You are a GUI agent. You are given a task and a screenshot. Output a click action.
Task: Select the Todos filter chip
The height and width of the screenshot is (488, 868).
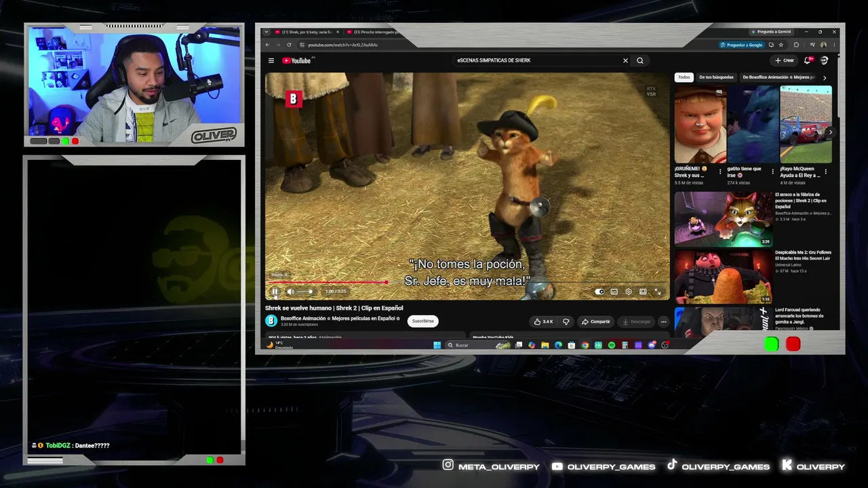684,77
